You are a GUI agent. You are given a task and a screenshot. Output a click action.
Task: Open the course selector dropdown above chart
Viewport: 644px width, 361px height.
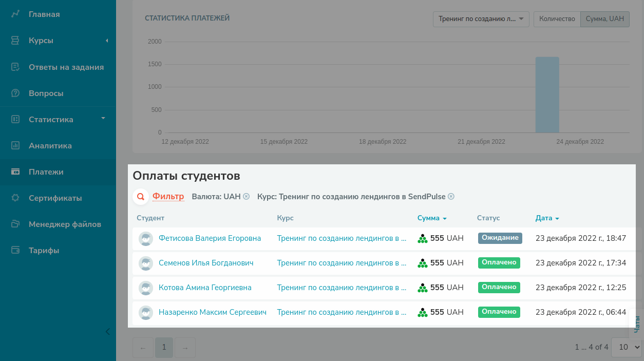tap(481, 19)
